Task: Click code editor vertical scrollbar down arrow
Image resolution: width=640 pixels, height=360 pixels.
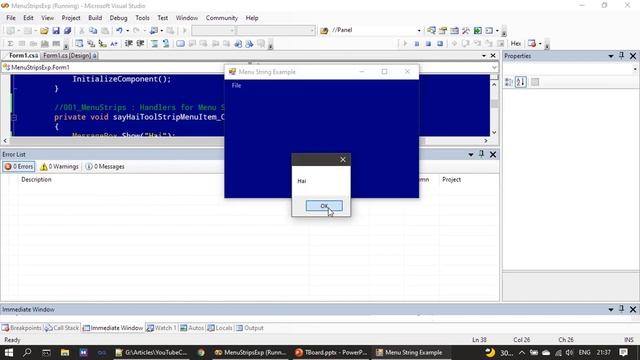Action: pos(494,132)
